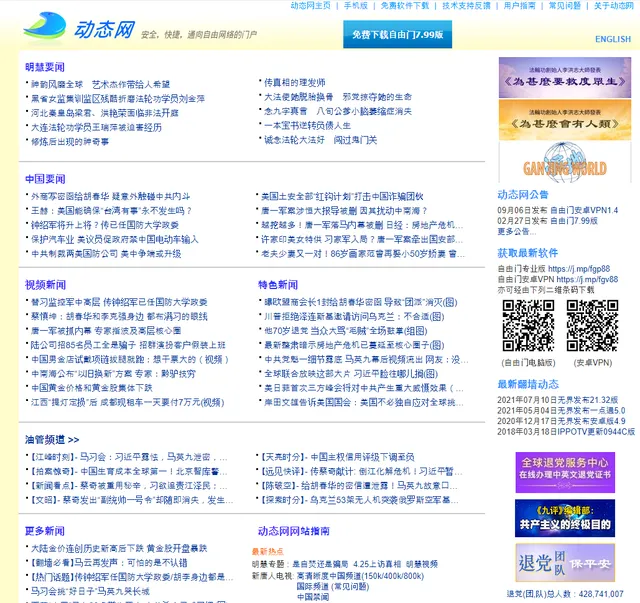This screenshot has height=603, width=640.
Task: Click the https://j.mp/fgv88 download link
Action: (587, 279)
